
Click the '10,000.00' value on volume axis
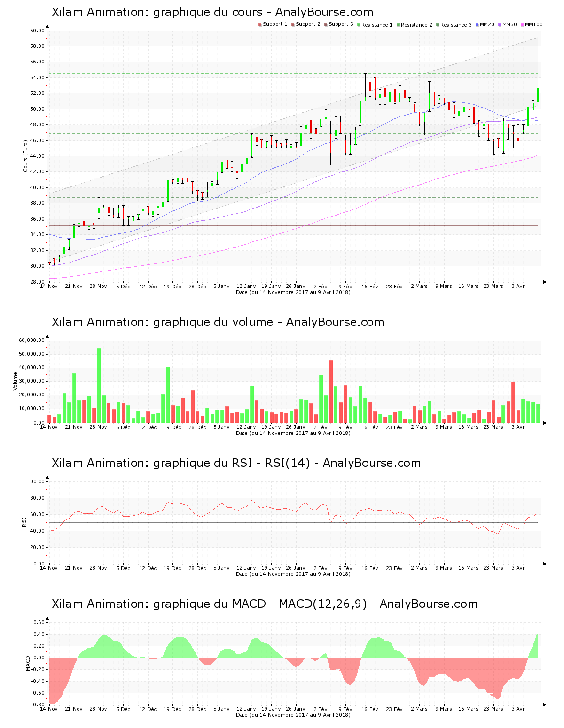pos(31,409)
